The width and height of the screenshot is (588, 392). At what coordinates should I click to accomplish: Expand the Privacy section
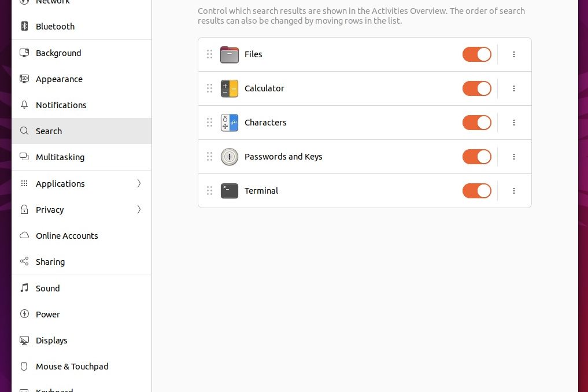(x=139, y=209)
